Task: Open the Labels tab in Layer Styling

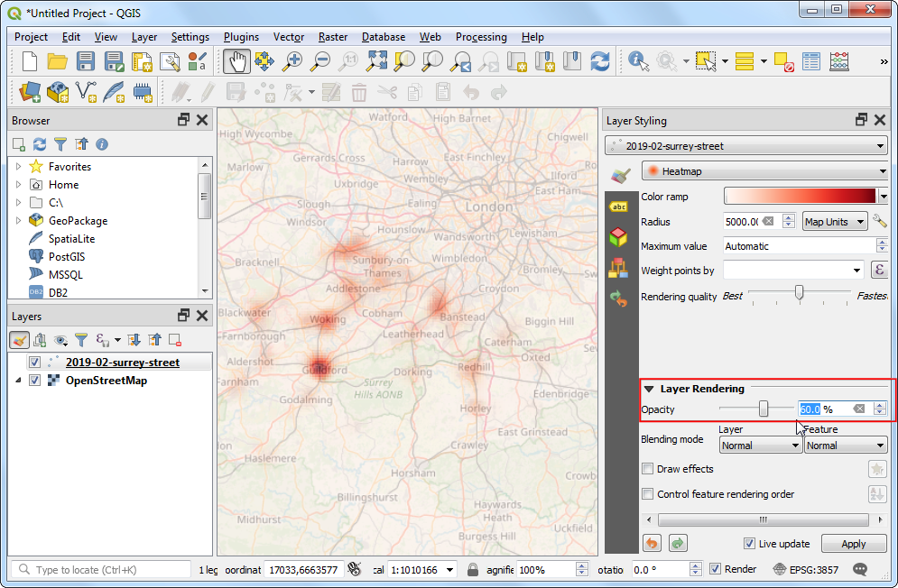Action: pyautogui.click(x=619, y=207)
